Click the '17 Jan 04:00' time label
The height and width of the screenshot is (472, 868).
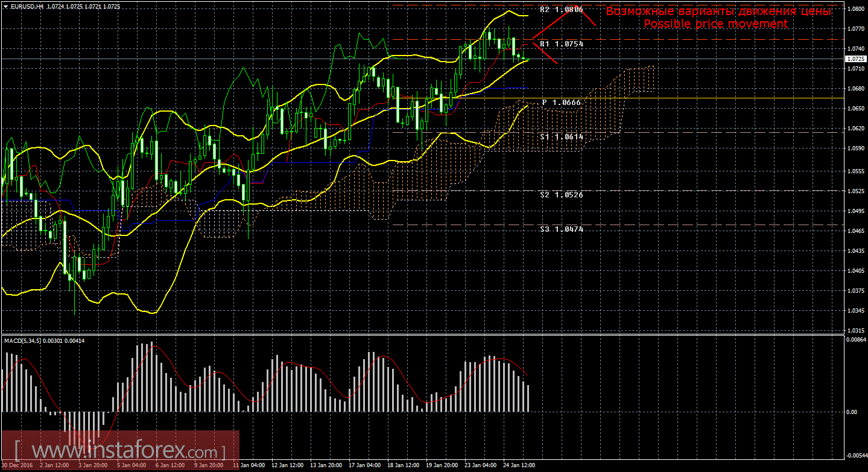(x=364, y=466)
